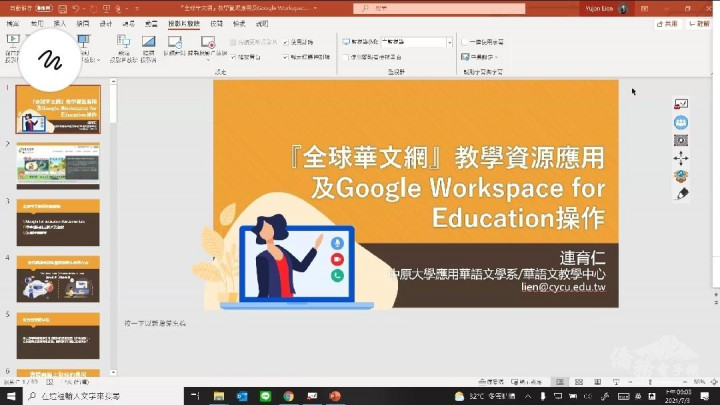Click zoom out minus in status bar

click(630, 382)
